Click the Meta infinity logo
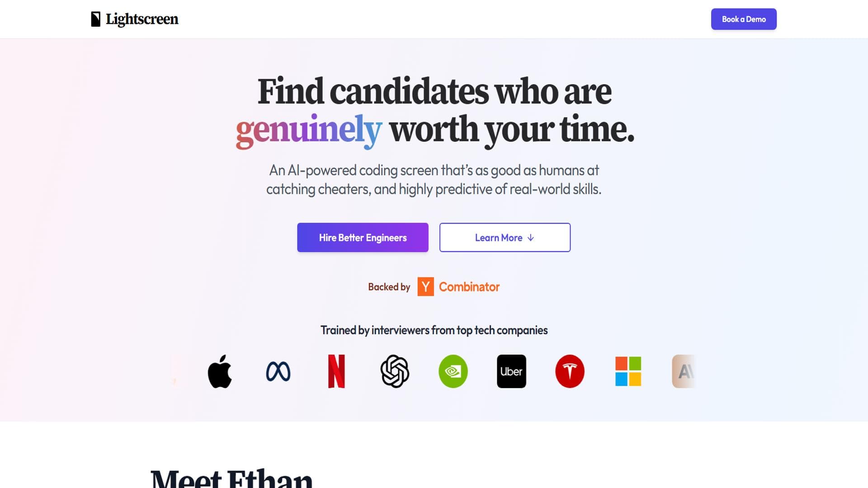Screen dimensions: 868x488 pos(278,371)
